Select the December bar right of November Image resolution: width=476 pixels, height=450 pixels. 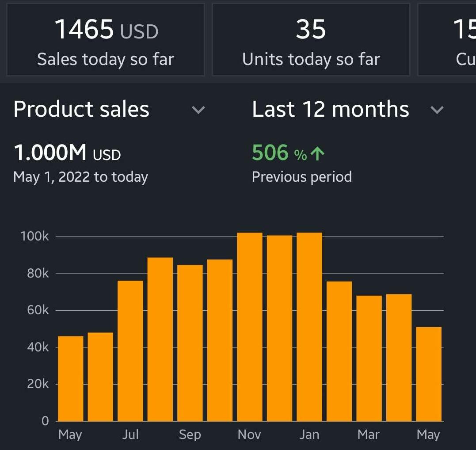[x=279, y=328]
